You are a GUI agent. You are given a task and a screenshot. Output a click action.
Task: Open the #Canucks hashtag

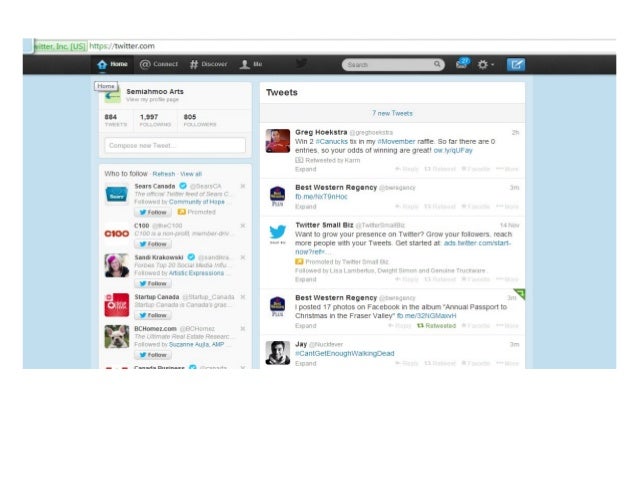pyautogui.click(x=332, y=142)
